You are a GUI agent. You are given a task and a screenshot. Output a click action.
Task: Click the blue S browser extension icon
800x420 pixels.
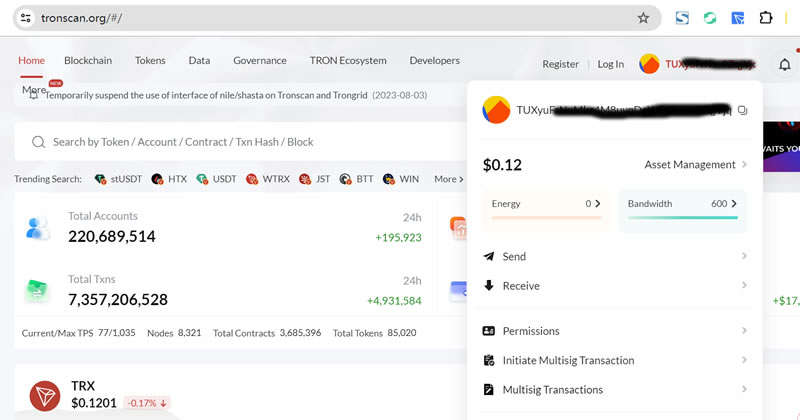point(682,18)
